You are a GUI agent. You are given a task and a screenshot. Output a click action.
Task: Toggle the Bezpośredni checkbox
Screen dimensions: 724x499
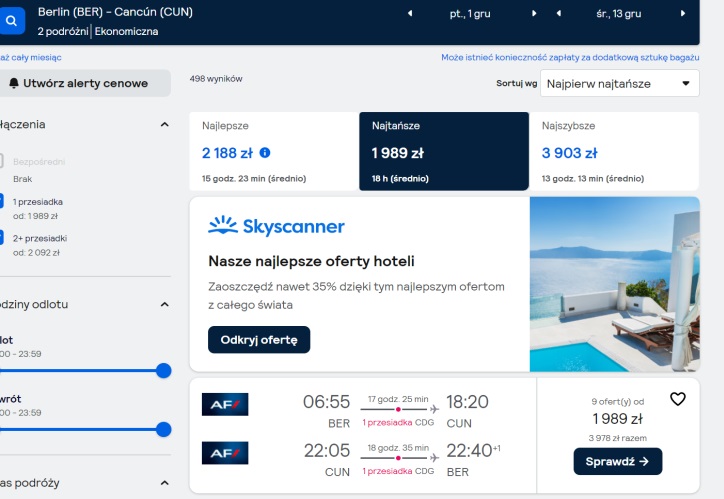pyautogui.click(x=1, y=161)
